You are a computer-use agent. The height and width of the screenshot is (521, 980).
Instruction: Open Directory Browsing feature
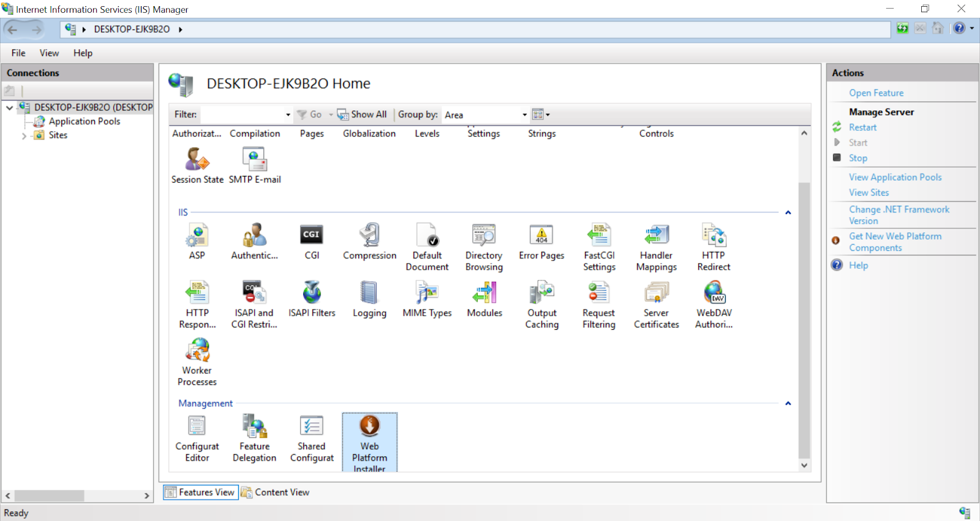(x=484, y=247)
